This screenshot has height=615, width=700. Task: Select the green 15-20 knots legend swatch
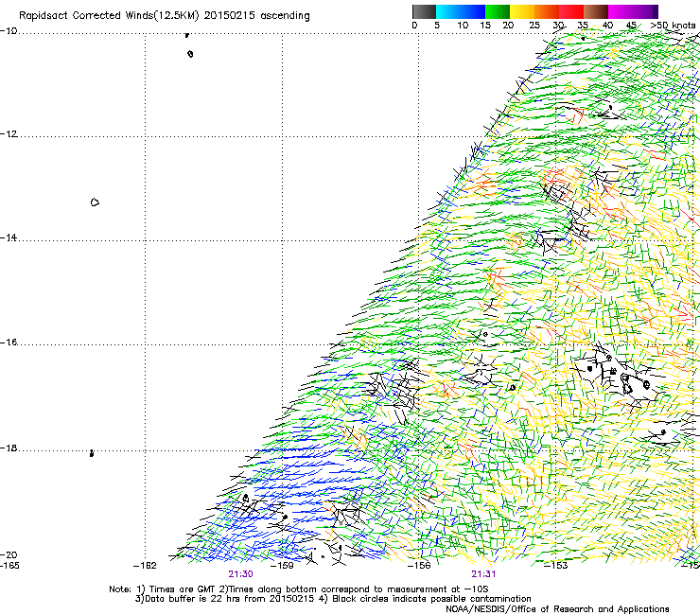click(x=498, y=11)
